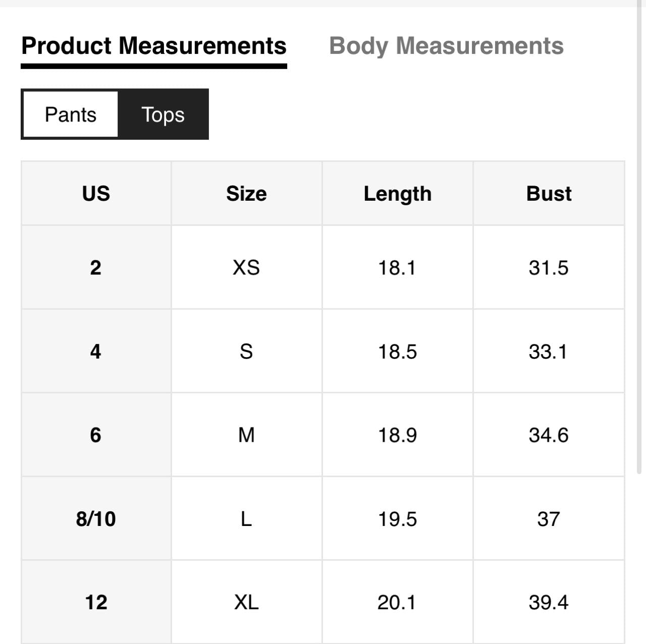Click the 39.4 bust value

(x=549, y=602)
